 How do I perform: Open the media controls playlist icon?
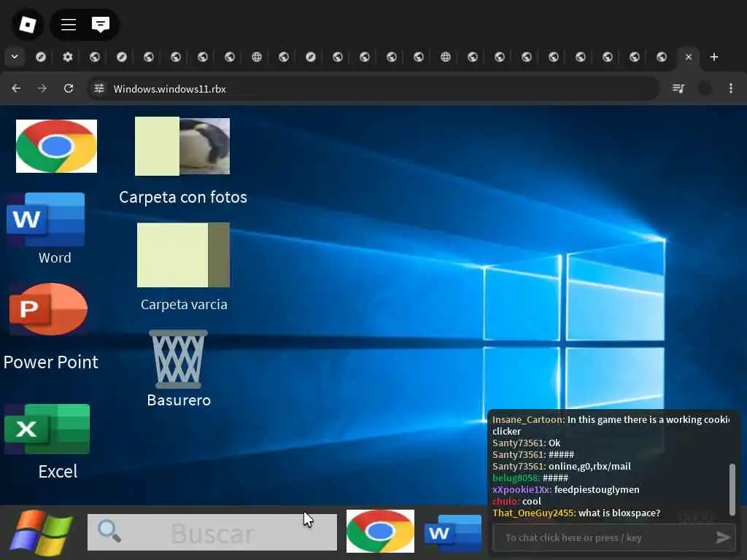678,88
